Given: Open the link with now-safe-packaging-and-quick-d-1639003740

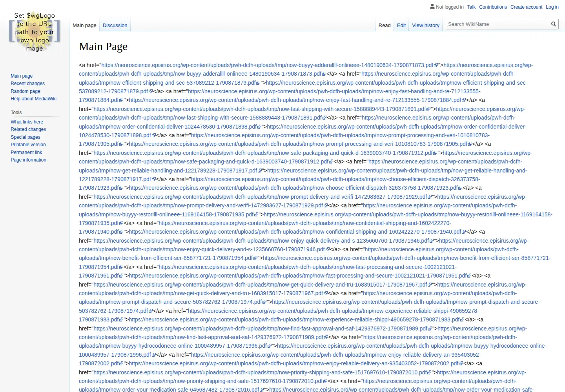Looking at the screenshot, I should 265,153.
